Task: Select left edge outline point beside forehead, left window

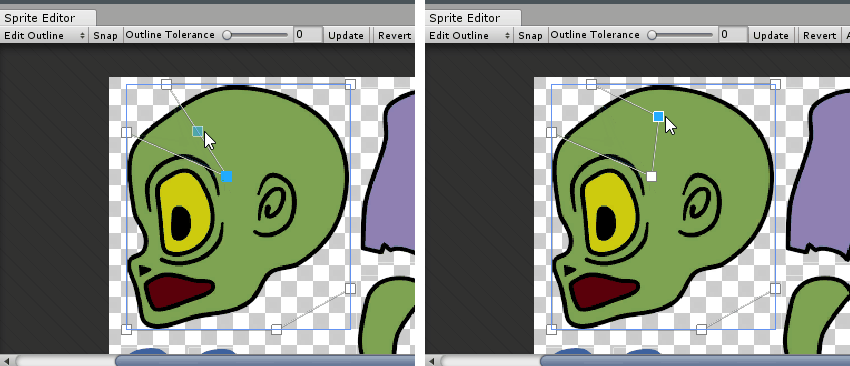Action: coord(126,132)
